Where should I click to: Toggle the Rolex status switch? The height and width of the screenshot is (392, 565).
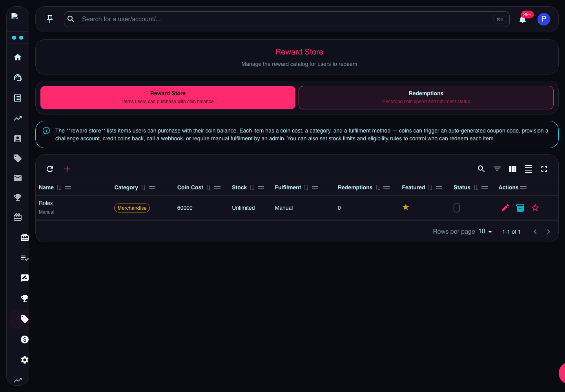point(457,208)
